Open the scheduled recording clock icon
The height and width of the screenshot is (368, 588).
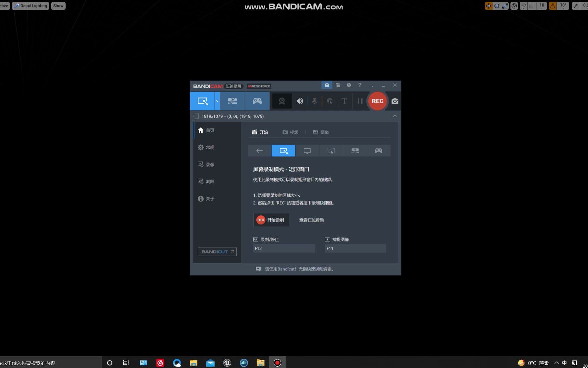point(348,85)
